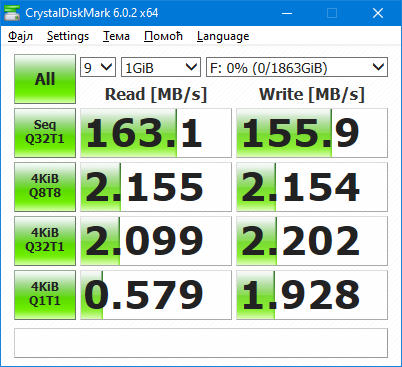
Task: Start the 4KiB Q1T1 benchmark
Action: (x=45, y=295)
